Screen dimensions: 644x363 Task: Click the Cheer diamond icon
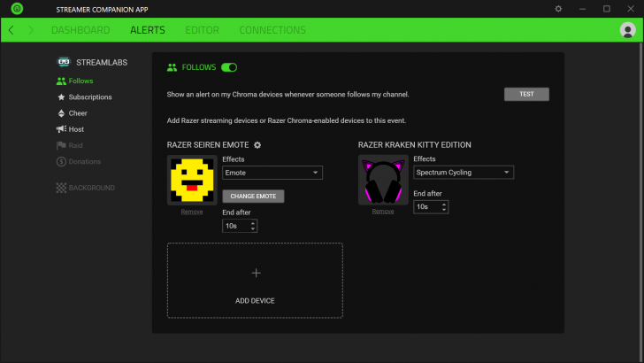tap(61, 113)
